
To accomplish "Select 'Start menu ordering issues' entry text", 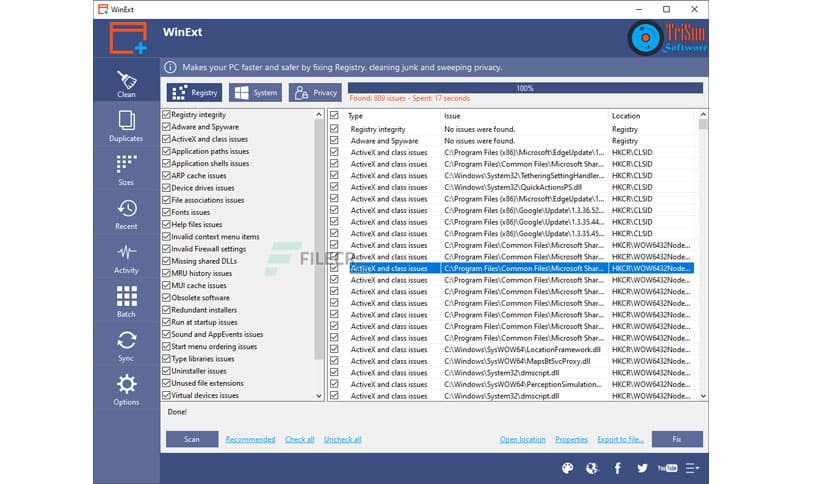I will tap(214, 346).
